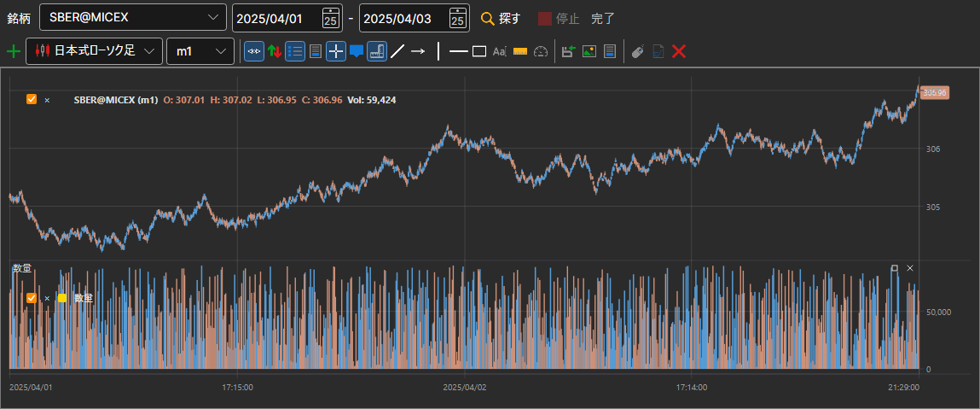Uncheck the volume indicator checkbox
The image size is (980, 409).
32,298
